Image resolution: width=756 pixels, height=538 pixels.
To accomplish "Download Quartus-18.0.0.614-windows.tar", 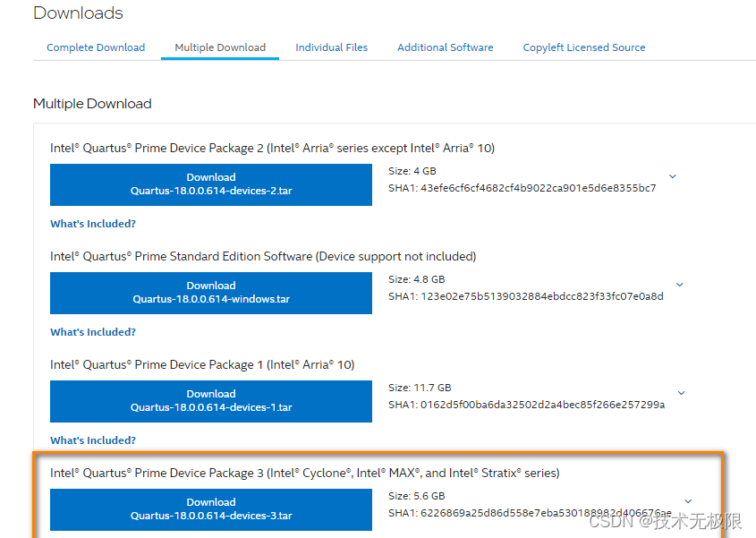I will 211,293.
